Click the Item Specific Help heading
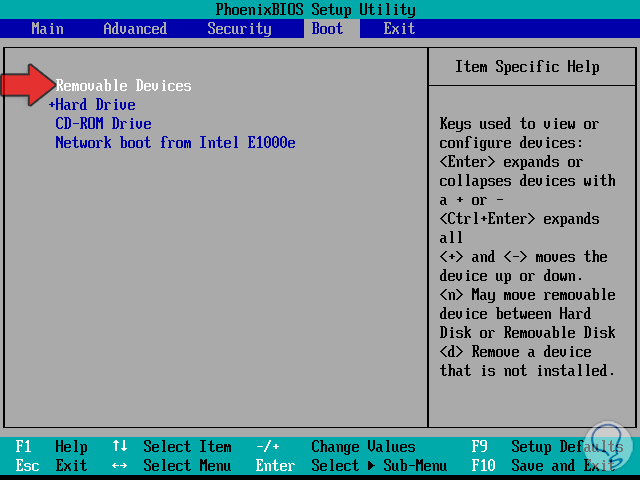 (527, 67)
